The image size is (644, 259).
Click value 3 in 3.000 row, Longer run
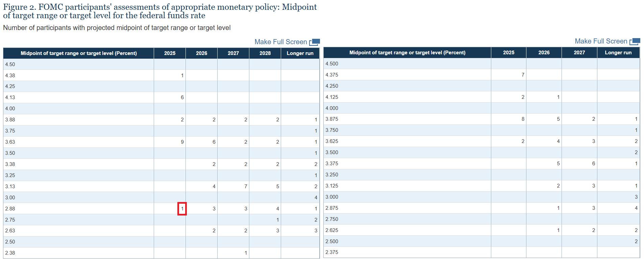pyautogui.click(x=636, y=197)
